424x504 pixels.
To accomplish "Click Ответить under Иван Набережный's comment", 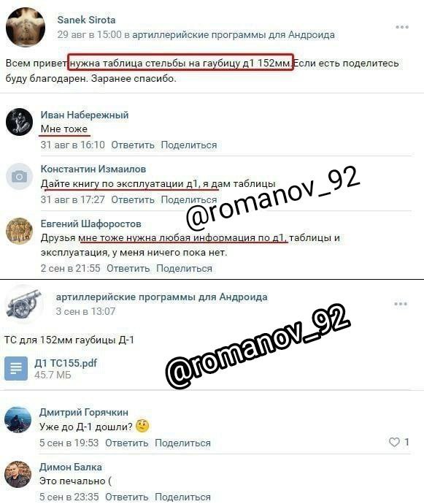I will (x=133, y=145).
